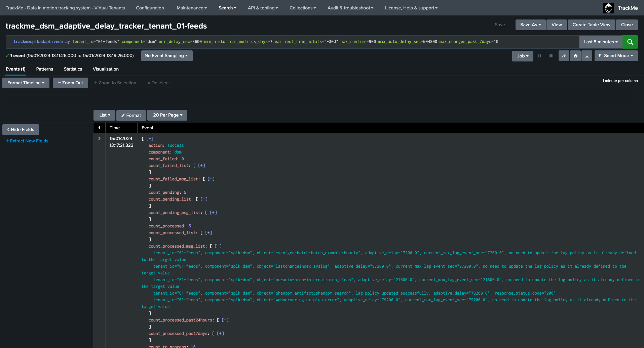Click the count_pending value 5
This screenshot has height=348, width=644.
[185, 192]
